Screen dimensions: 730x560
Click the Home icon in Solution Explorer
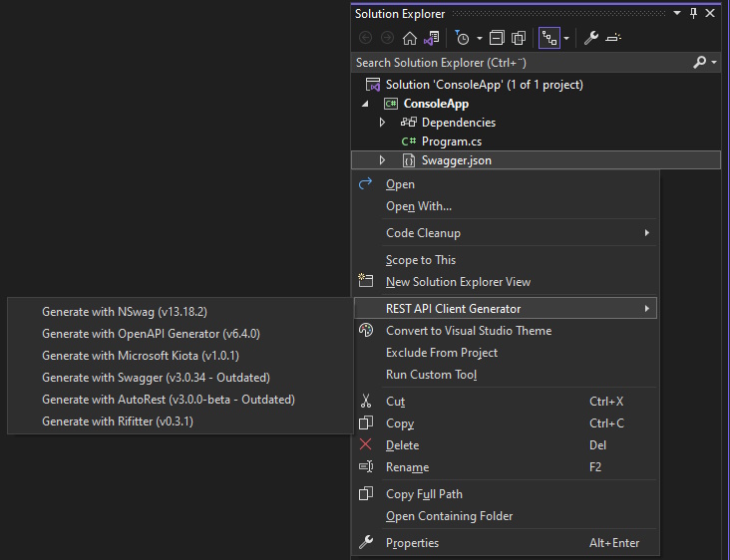[410, 38]
